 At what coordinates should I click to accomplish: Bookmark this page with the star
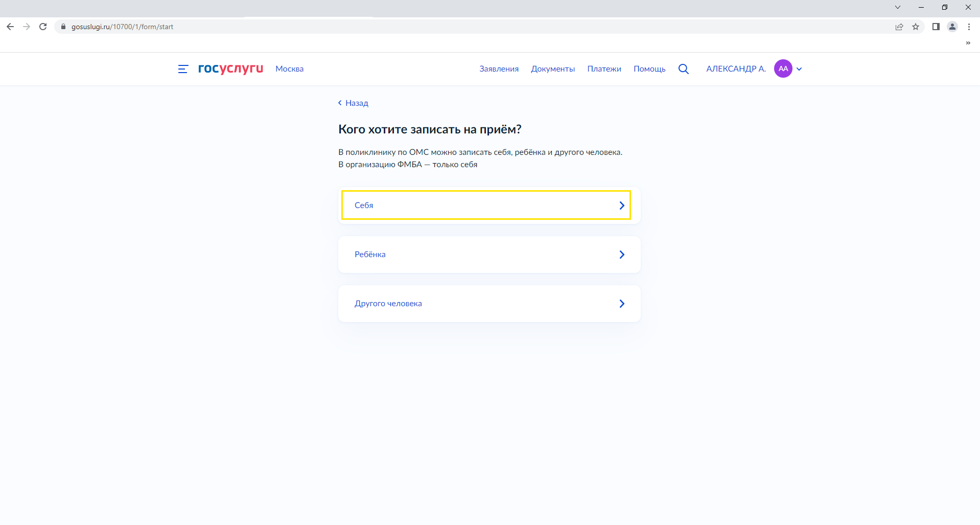point(916,27)
